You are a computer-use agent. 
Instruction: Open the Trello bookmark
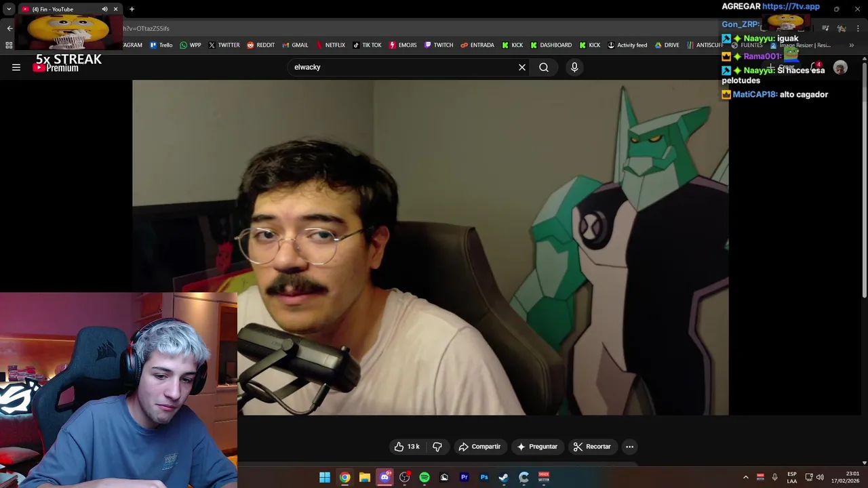tap(161, 45)
